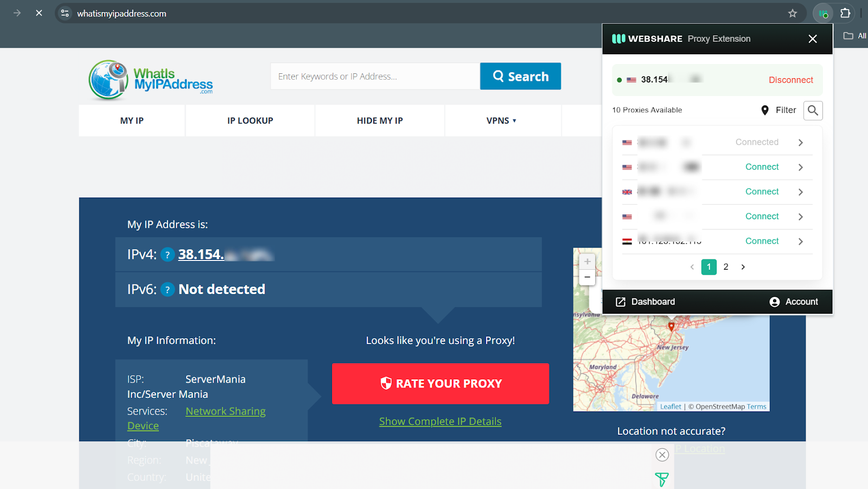
Task: Connect to the second US proxy
Action: coord(762,167)
